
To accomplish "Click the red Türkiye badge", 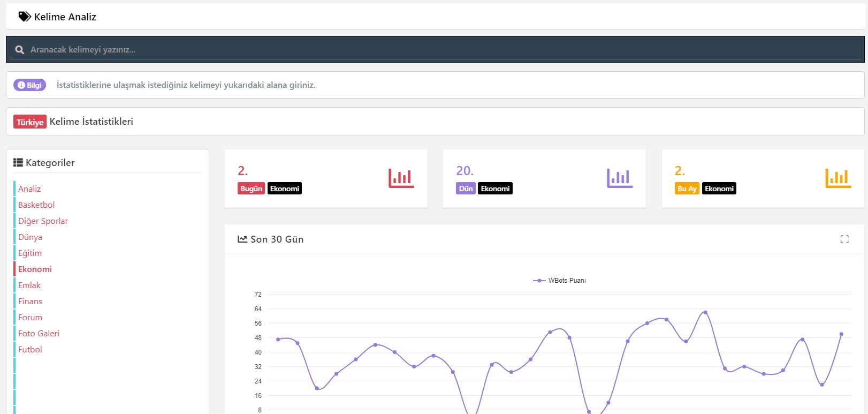I will [30, 122].
